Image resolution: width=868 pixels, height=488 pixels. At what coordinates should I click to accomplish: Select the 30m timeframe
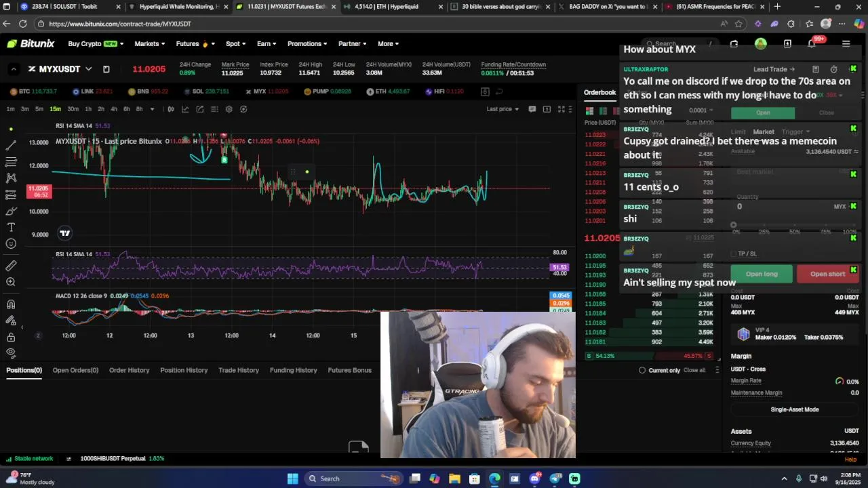[73, 109]
